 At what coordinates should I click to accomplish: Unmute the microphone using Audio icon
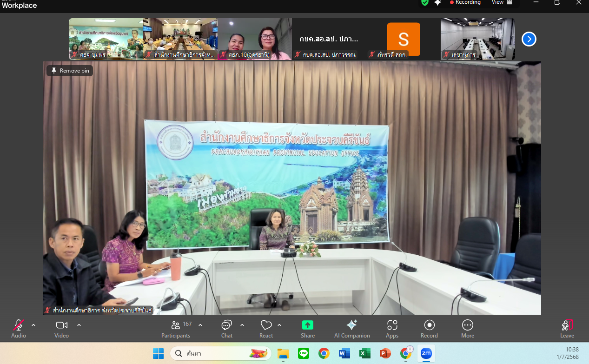19,325
